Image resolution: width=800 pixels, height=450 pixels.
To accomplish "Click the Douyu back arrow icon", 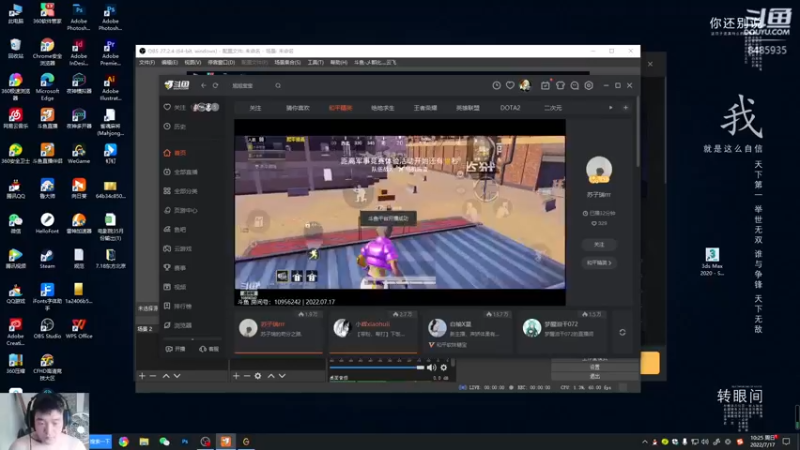I will tap(204, 86).
